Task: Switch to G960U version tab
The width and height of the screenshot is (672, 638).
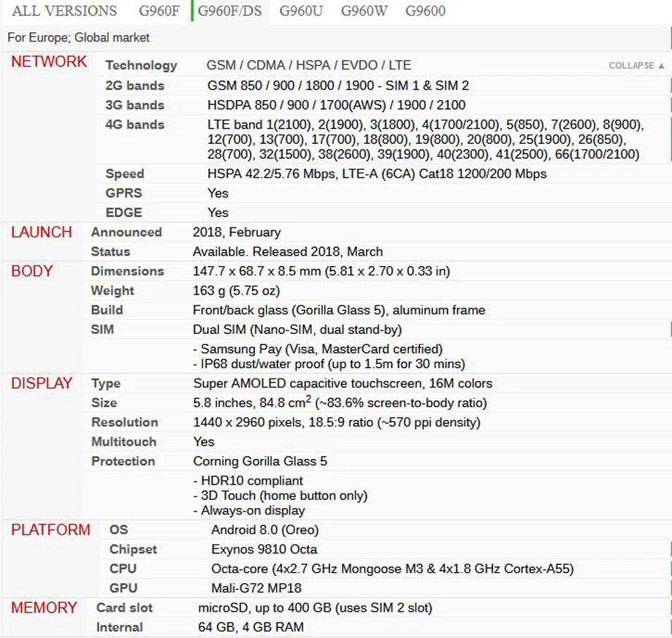Action: (301, 11)
